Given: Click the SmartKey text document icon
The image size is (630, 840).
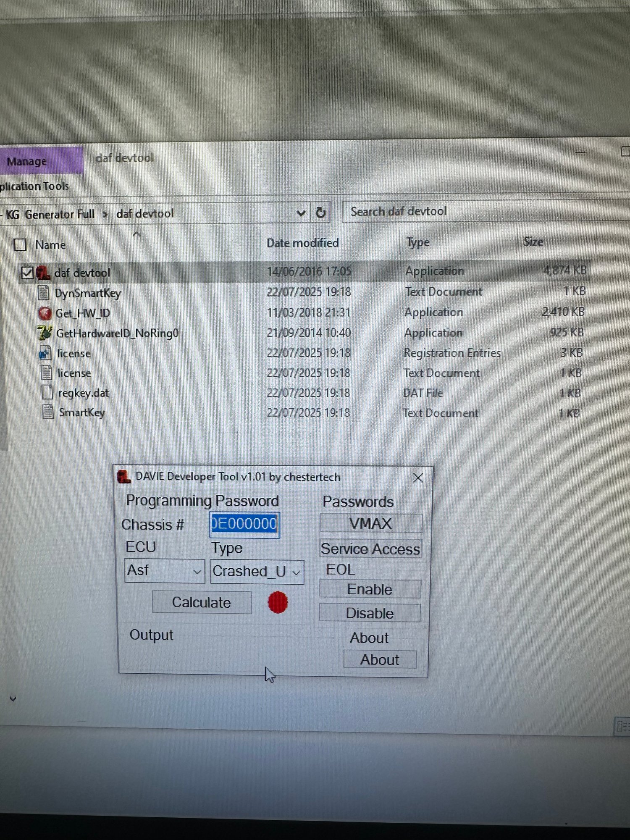Looking at the screenshot, I should click(48, 412).
